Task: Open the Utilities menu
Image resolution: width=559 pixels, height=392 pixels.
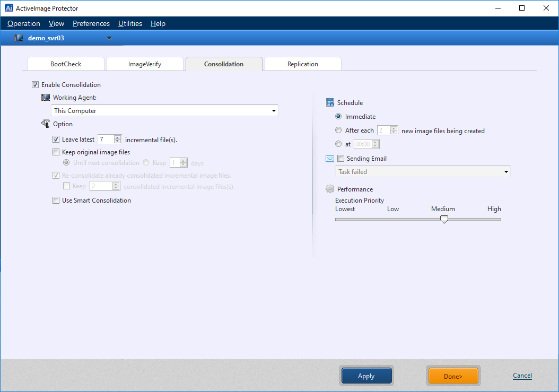Action: click(130, 23)
